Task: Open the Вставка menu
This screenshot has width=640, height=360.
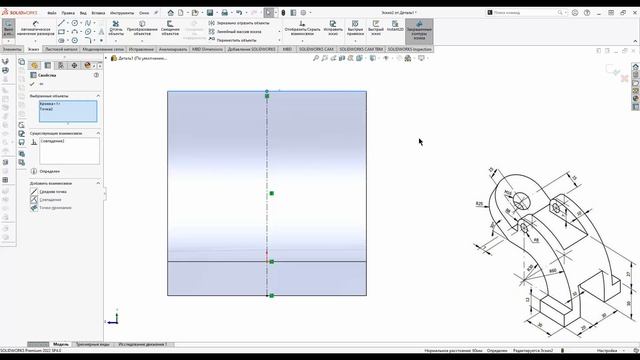Action: pyautogui.click(x=98, y=13)
